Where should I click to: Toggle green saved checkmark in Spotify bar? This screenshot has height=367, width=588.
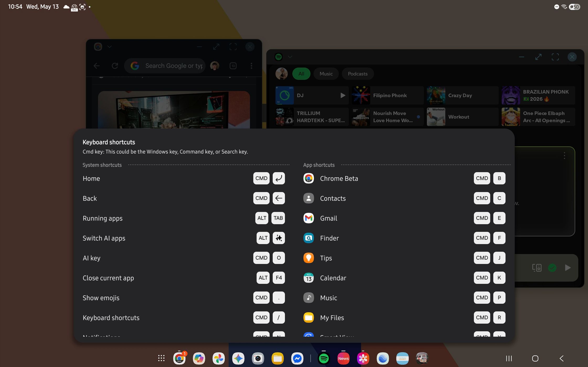tap(552, 268)
